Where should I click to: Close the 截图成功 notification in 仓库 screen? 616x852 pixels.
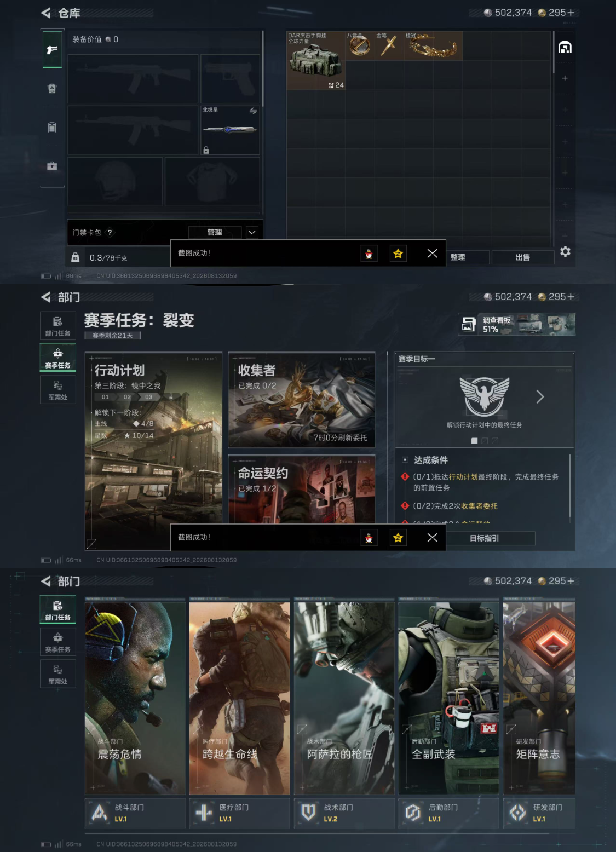coord(432,253)
